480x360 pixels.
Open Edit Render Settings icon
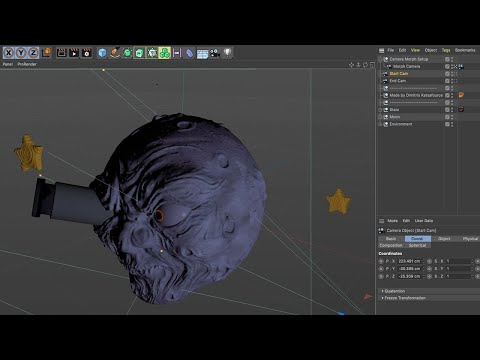87,53
